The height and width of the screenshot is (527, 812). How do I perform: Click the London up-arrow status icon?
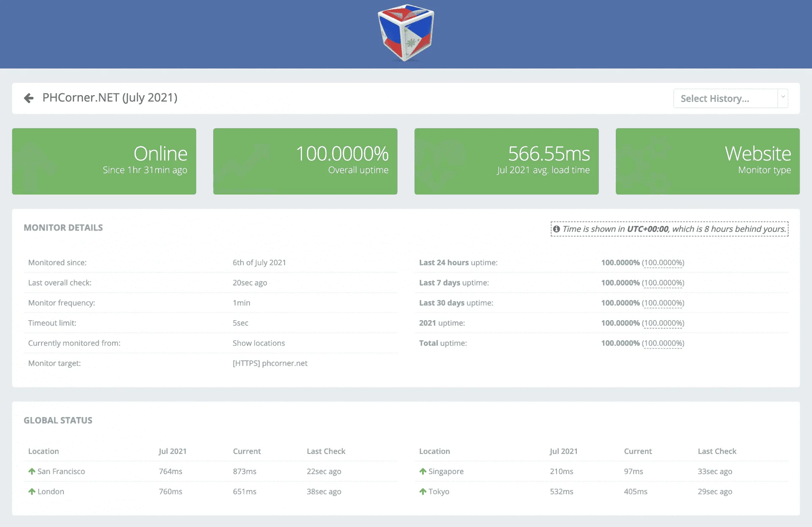[x=32, y=491]
